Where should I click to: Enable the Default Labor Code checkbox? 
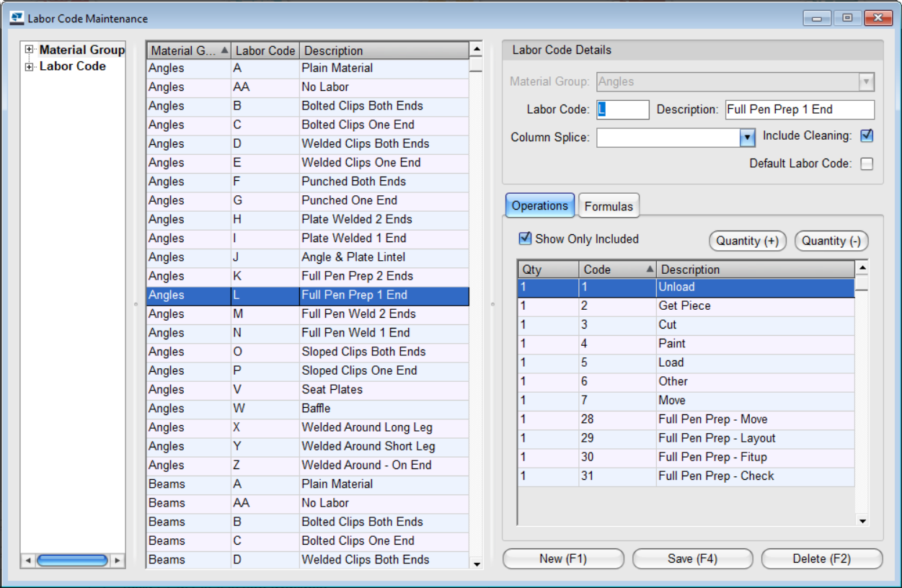(867, 164)
